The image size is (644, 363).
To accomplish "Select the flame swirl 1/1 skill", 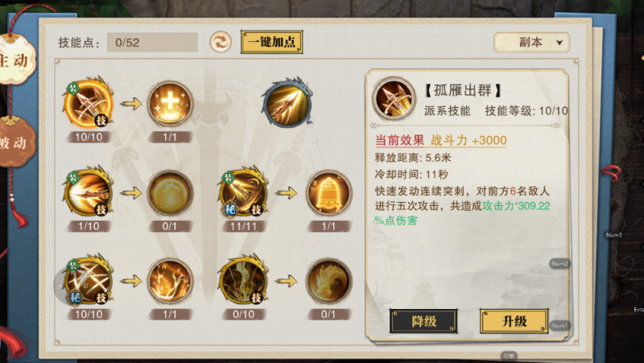I will coord(170,281).
